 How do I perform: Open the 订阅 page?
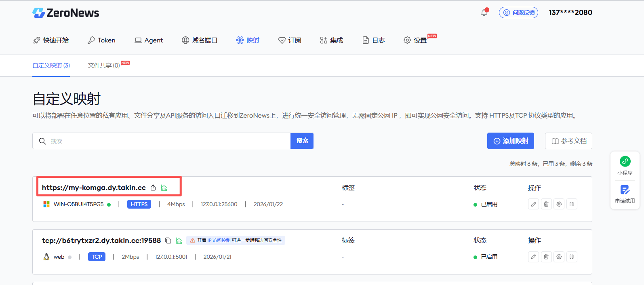click(x=290, y=40)
